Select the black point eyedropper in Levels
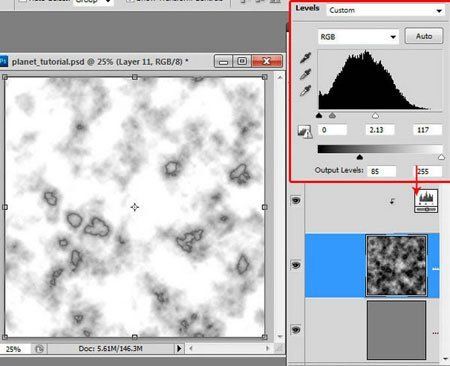Image resolution: width=450 pixels, height=366 pixels. [305, 58]
